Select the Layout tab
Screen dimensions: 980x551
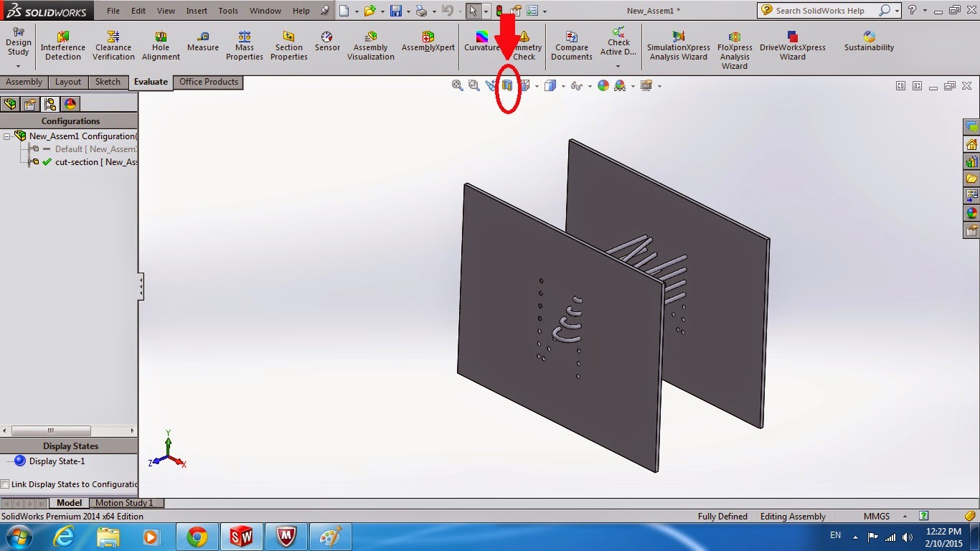click(x=68, y=82)
